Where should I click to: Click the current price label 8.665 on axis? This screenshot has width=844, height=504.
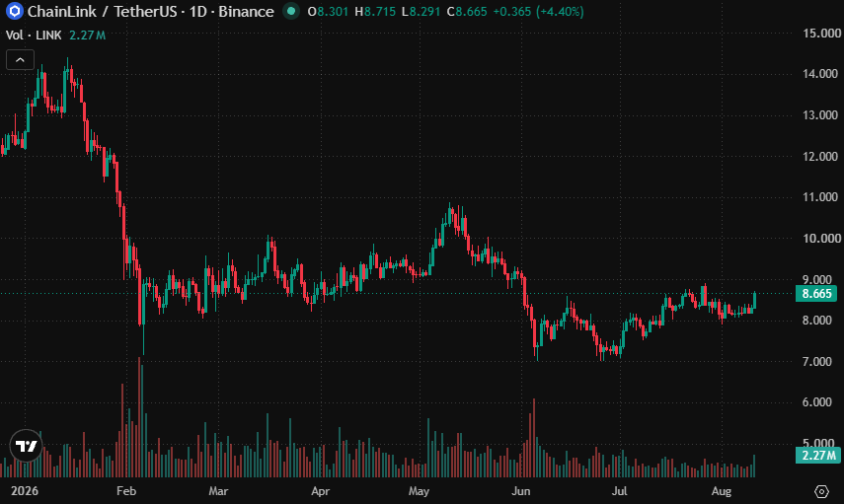point(816,294)
